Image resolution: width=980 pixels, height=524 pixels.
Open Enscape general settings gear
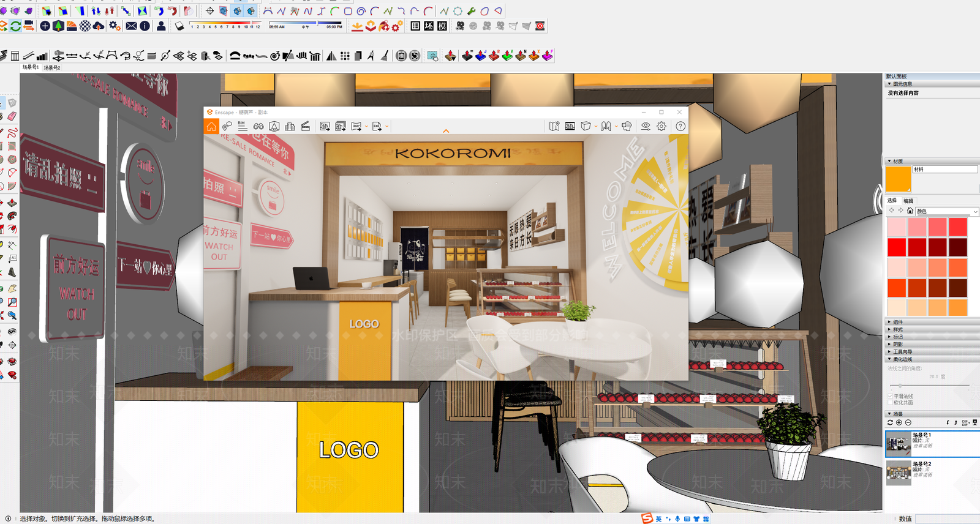click(x=661, y=126)
